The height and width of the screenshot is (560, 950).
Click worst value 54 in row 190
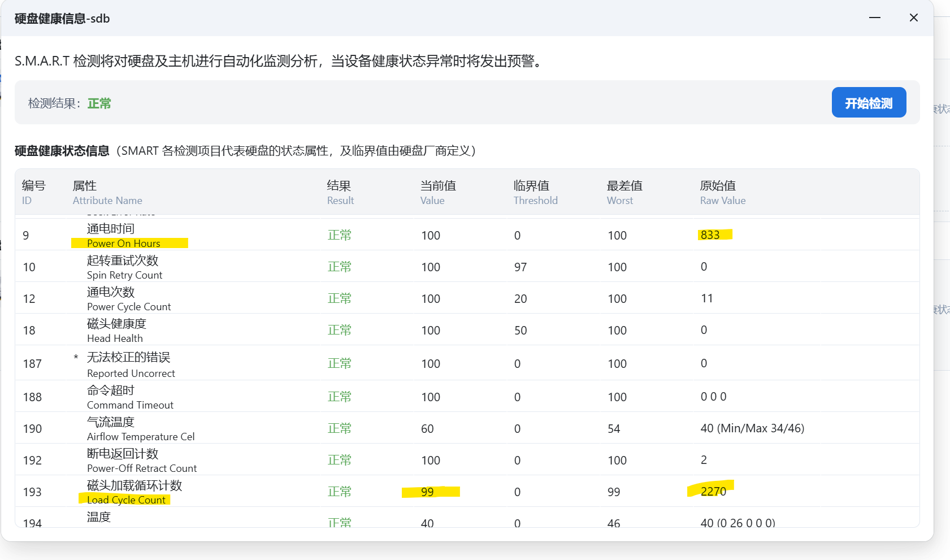click(614, 429)
